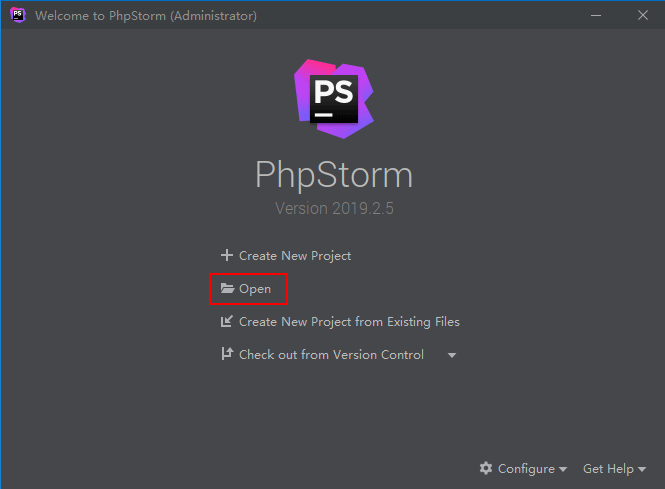Click the large PhpStorm PS logo
Image resolution: width=665 pixels, height=489 pixels.
click(334, 99)
